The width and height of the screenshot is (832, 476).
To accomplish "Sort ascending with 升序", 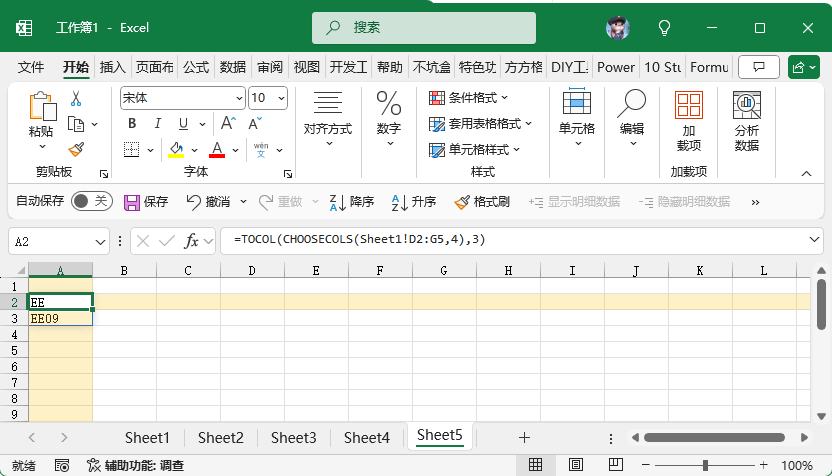I will [x=414, y=202].
